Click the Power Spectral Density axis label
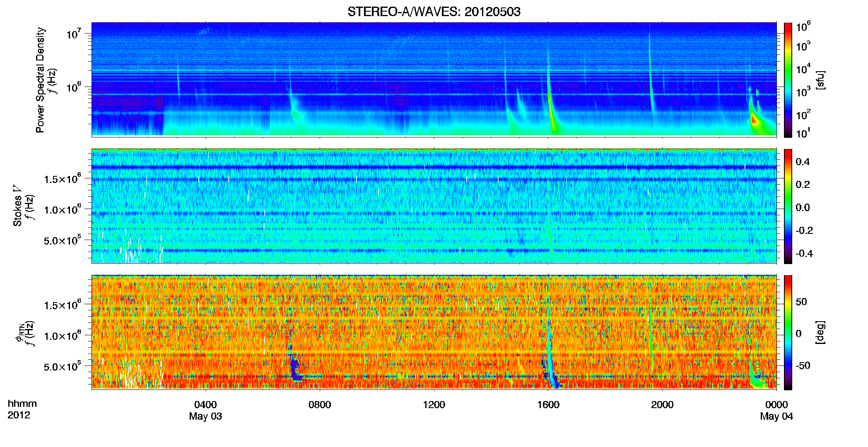The width and height of the screenshot is (868, 447). (x=40, y=80)
